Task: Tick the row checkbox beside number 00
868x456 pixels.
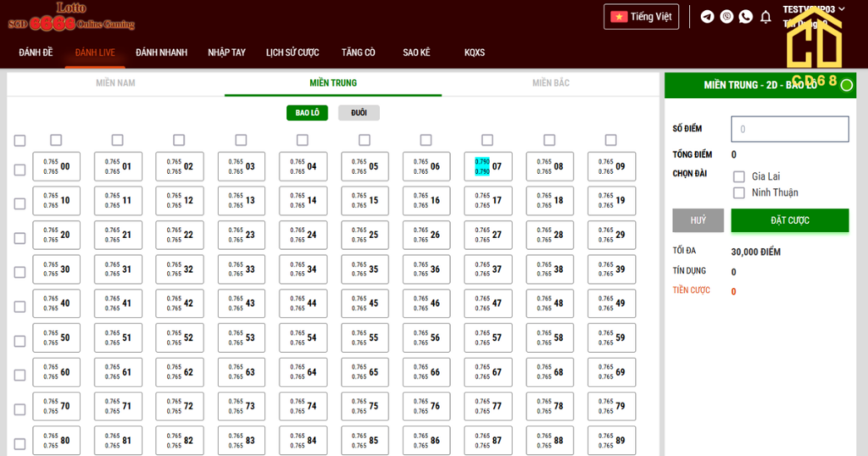Action: point(20,170)
